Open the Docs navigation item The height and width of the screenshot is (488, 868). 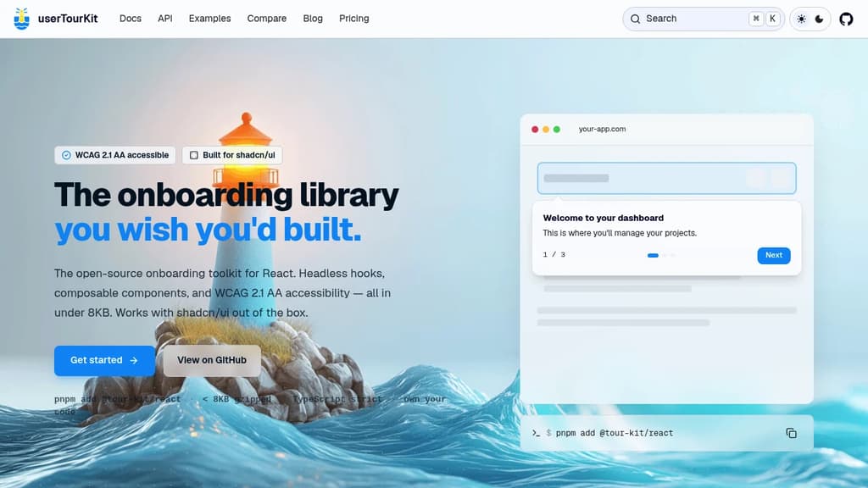pos(131,18)
